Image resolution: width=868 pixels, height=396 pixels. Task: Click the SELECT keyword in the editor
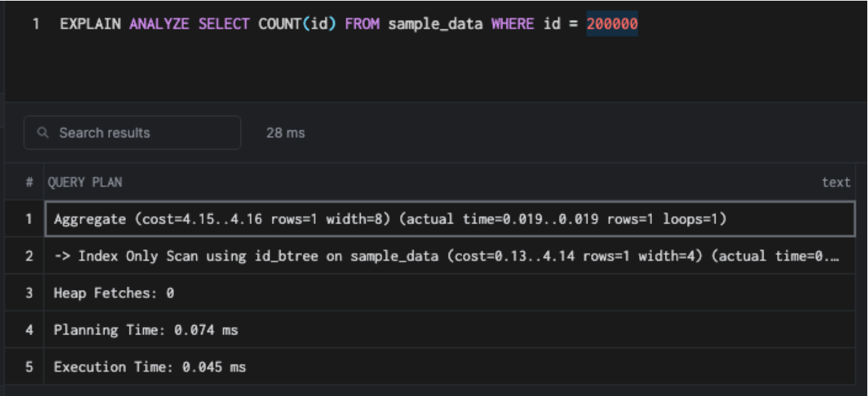coord(224,24)
